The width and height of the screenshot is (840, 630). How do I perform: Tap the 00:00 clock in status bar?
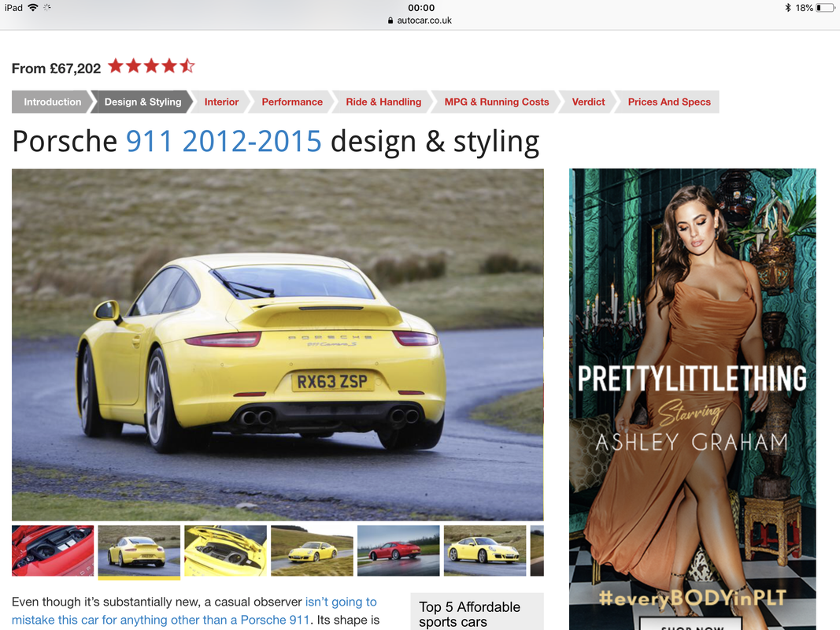point(421,8)
